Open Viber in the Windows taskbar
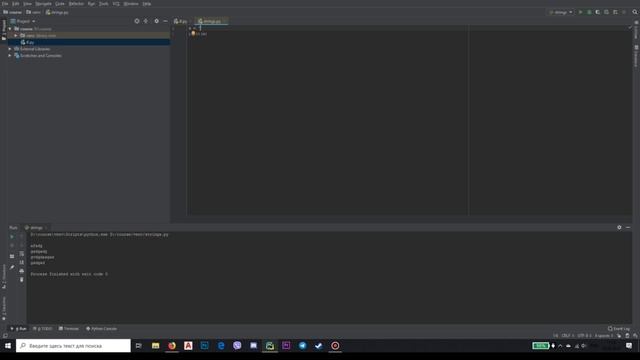Image resolution: width=640 pixels, height=360 pixels. pos(237,346)
